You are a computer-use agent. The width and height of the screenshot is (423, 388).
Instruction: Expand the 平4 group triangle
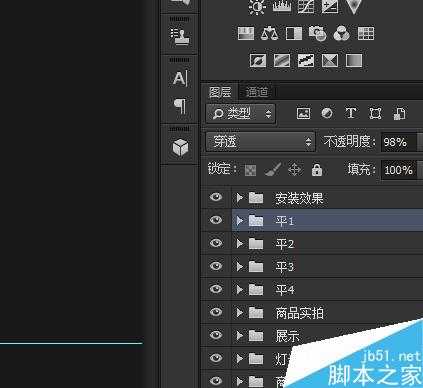pos(239,290)
